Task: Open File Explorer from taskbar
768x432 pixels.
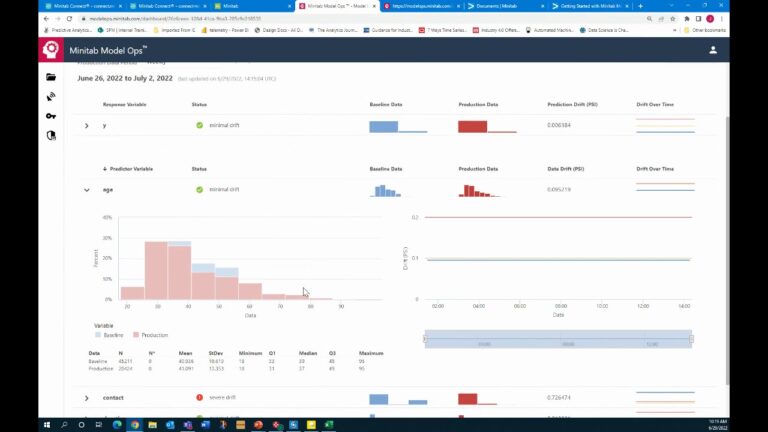Action: coord(152,425)
